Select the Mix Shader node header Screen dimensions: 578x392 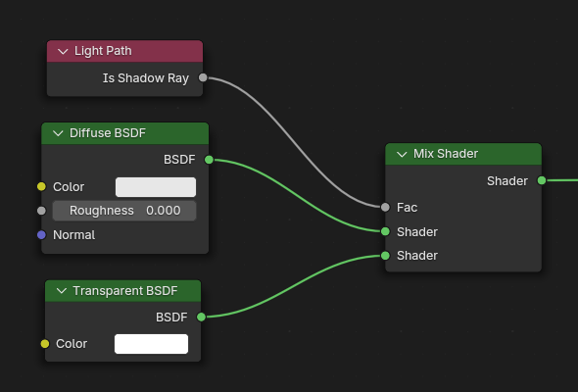click(463, 154)
